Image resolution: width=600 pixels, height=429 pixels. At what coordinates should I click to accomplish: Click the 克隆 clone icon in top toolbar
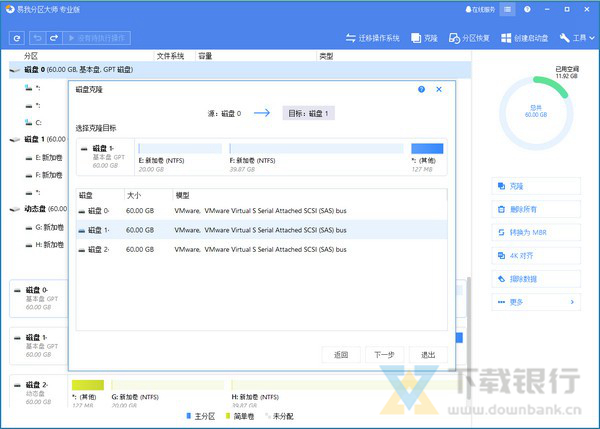click(x=424, y=38)
